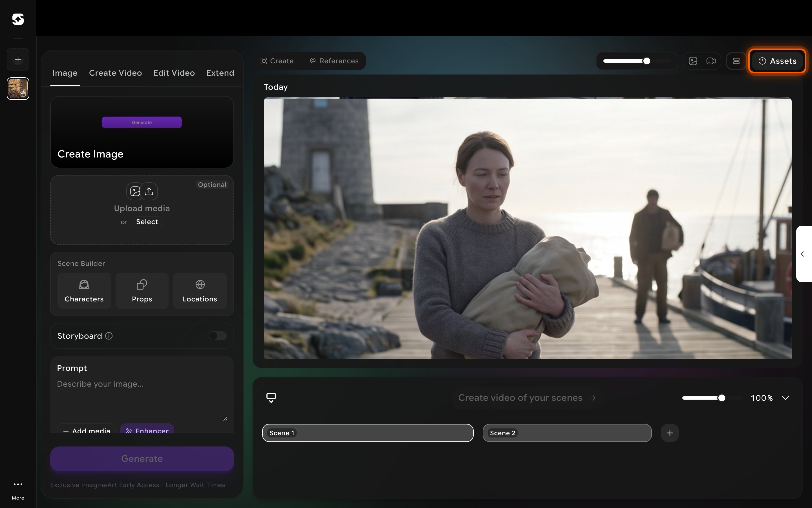Click the side panel arrow handle
Viewport: 812px width, 508px height.
point(804,254)
